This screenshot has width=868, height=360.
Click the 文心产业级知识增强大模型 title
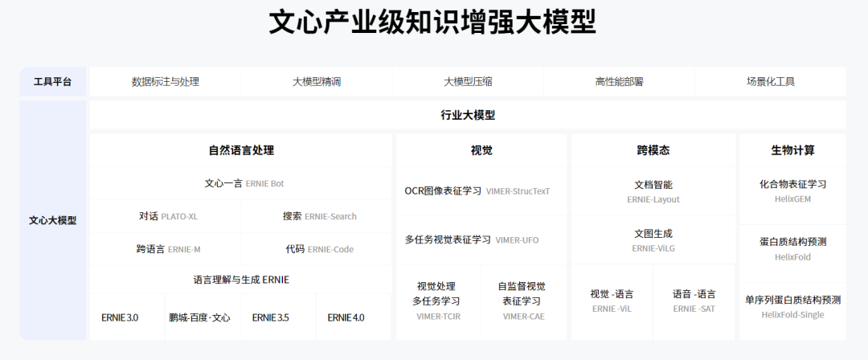432,22
